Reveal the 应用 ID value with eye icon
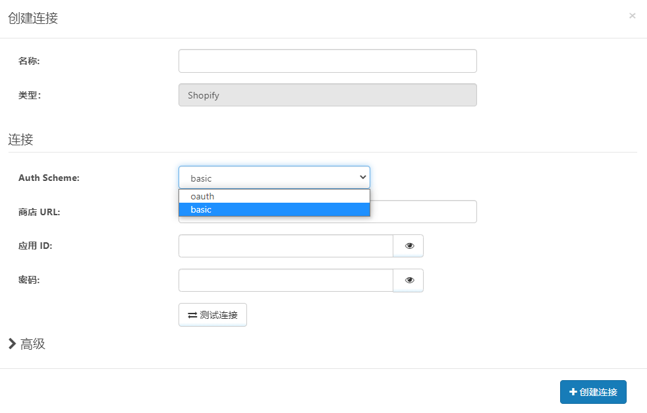 pyautogui.click(x=409, y=246)
